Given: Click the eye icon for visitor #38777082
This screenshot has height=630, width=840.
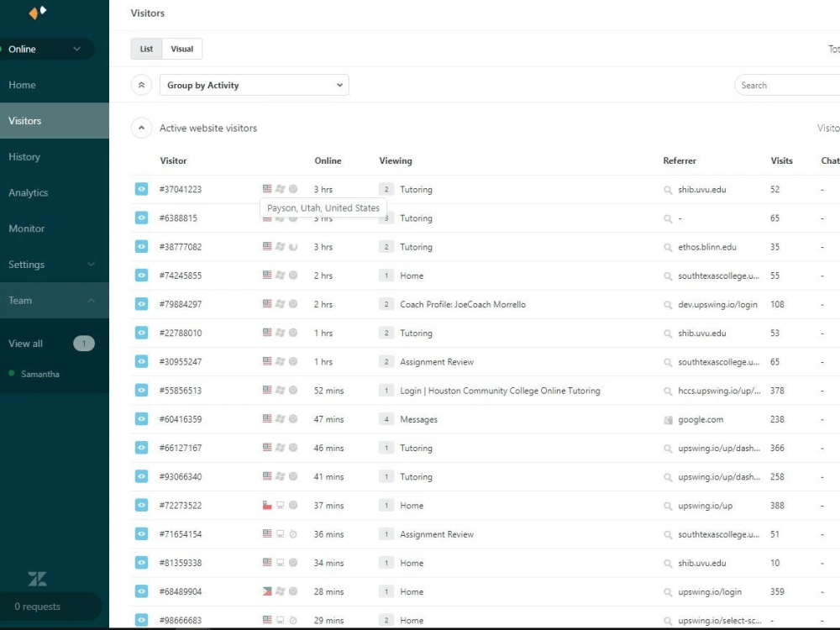Looking at the screenshot, I should coord(141,246).
